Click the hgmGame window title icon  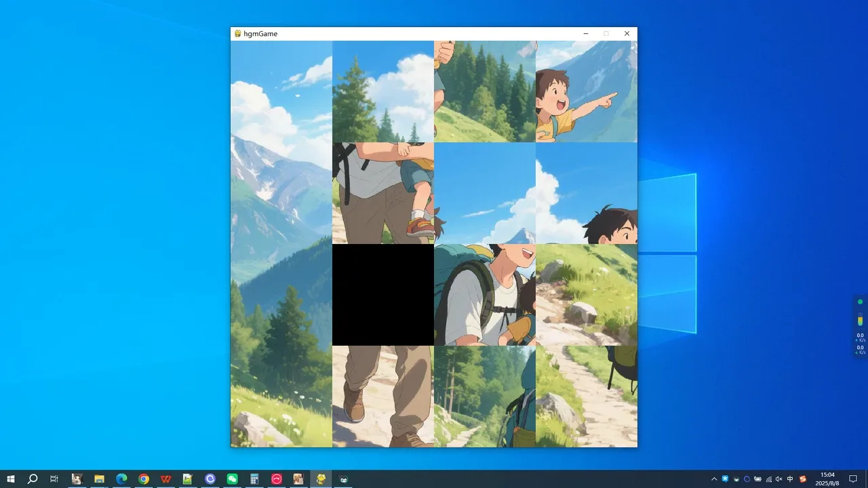[x=237, y=33]
